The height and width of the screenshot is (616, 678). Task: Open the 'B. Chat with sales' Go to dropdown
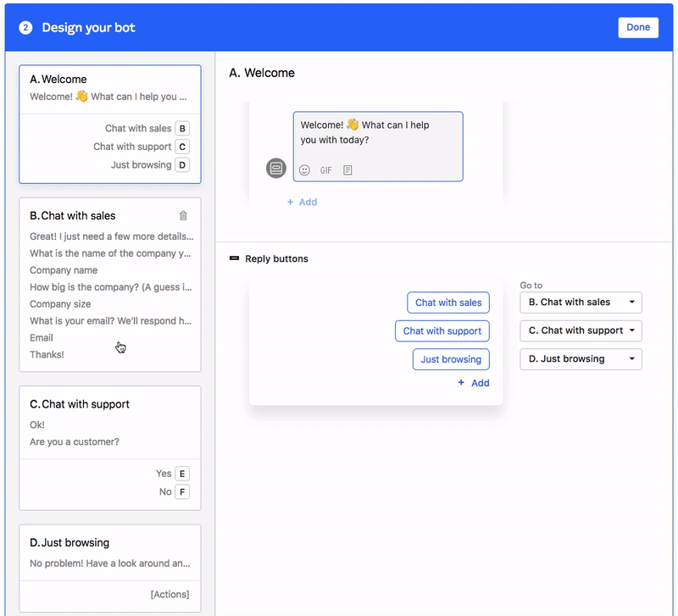[x=581, y=302]
